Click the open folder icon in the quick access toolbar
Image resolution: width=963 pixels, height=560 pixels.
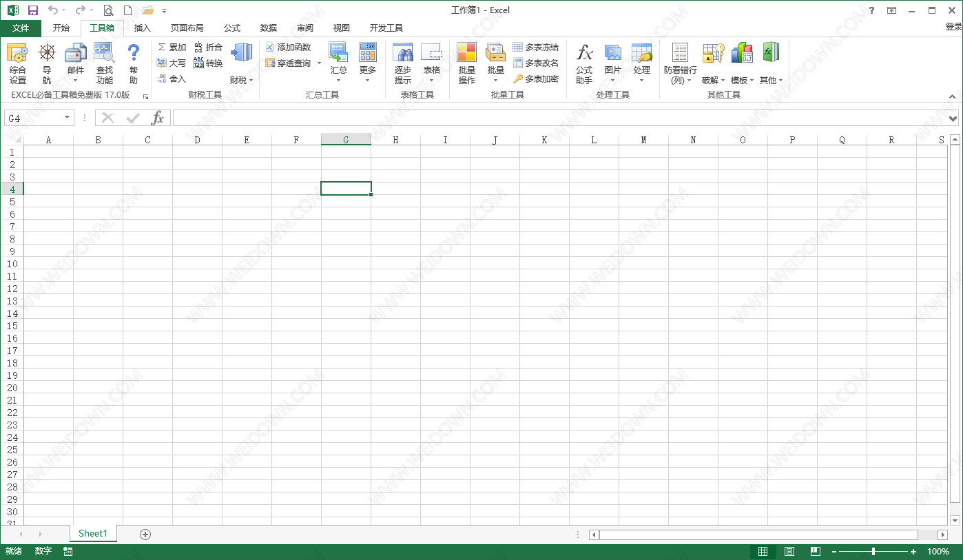(x=147, y=10)
